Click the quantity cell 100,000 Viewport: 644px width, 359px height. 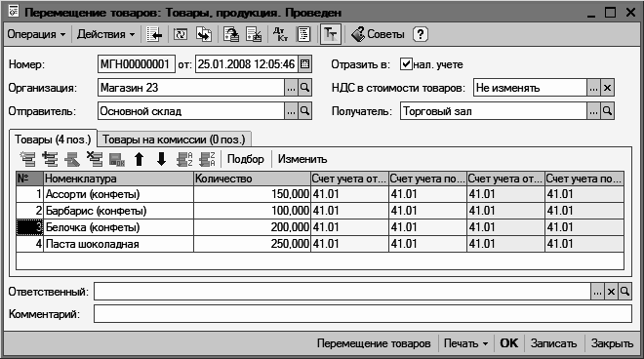click(x=252, y=211)
